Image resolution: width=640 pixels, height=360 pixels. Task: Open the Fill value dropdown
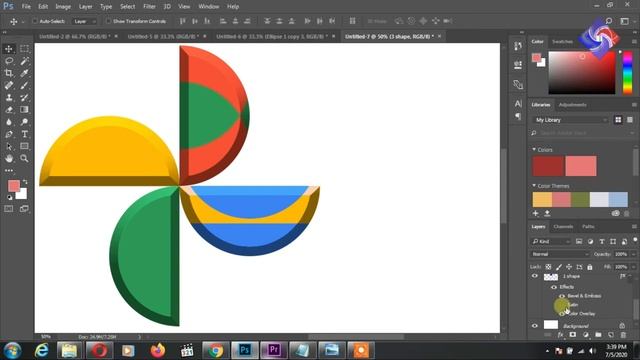click(633, 267)
